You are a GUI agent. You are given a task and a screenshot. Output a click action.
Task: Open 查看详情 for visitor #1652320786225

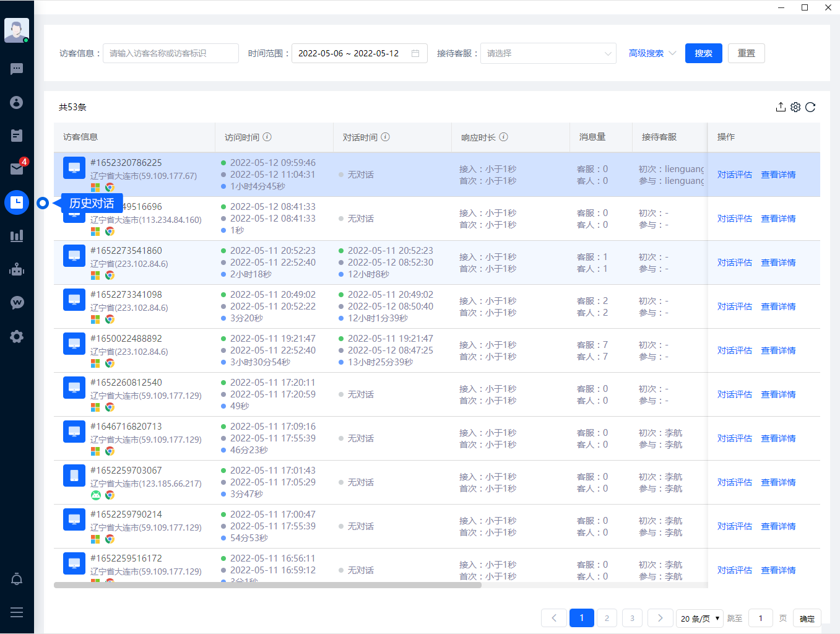[x=777, y=175]
